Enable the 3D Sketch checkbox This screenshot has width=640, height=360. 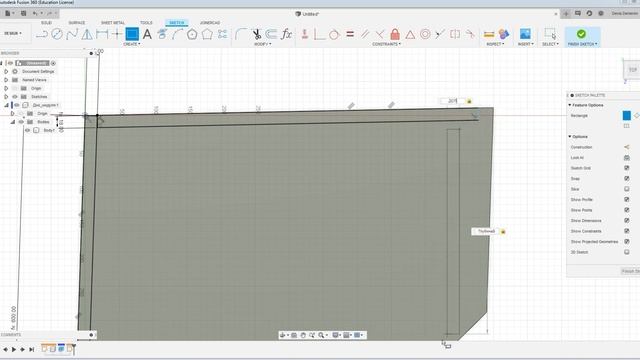pos(627,252)
